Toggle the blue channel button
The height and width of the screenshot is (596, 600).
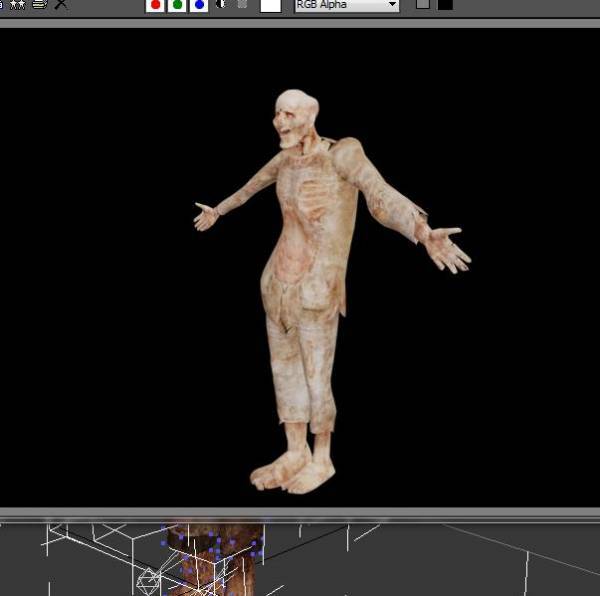(199, 5)
